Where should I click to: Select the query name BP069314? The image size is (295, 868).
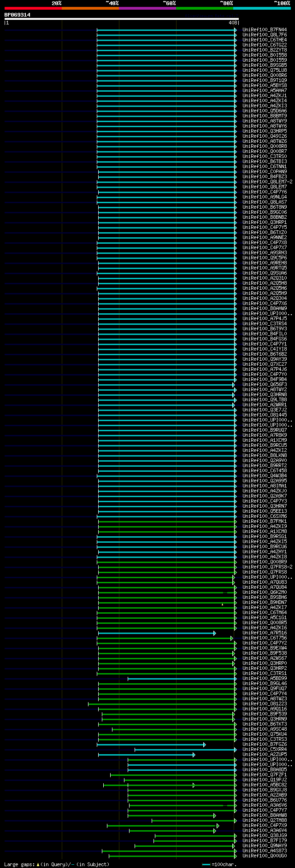18,15
